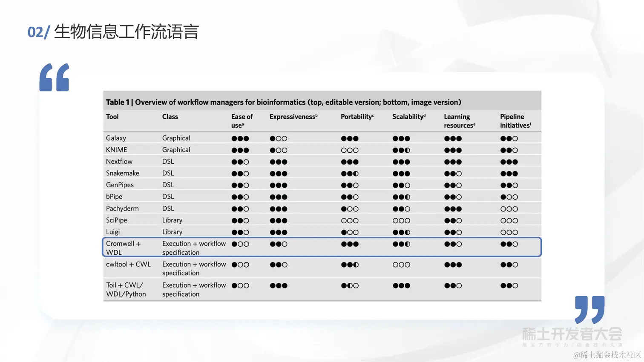Screen dimensions: 644x362
Task: Click the Scalability column header
Action: tap(409, 117)
